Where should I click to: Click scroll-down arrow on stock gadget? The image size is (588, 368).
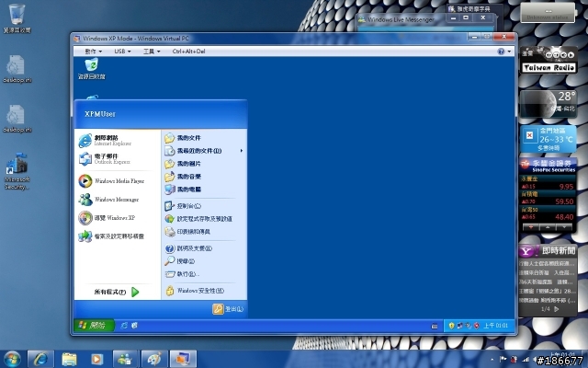564,227
